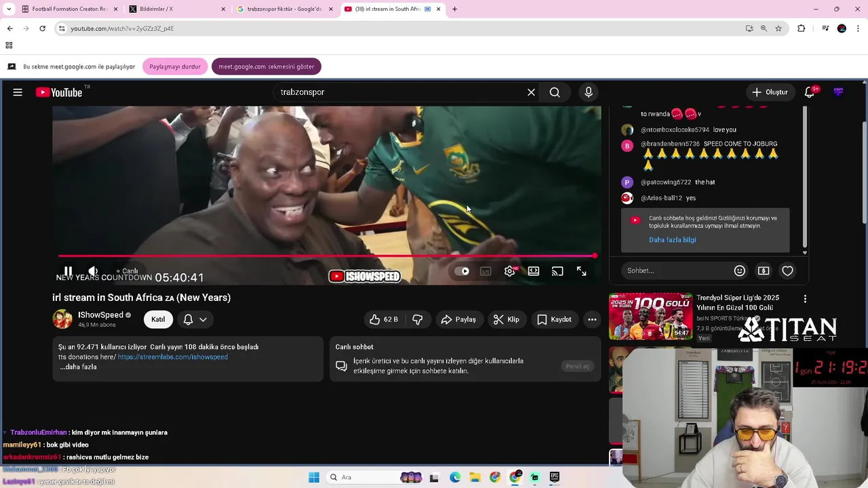Like the video with 62 B thumbs up
Image resolution: width=868 pixels, height=488 pixels.
pyautogui.click(x=384, y=319)
